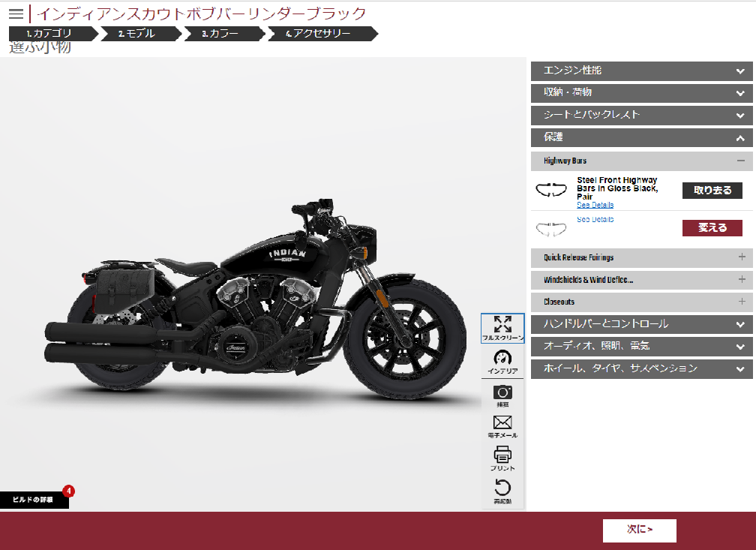
Task: Open fullscreen view (フルスクリーン icon)
Action: 502,328
